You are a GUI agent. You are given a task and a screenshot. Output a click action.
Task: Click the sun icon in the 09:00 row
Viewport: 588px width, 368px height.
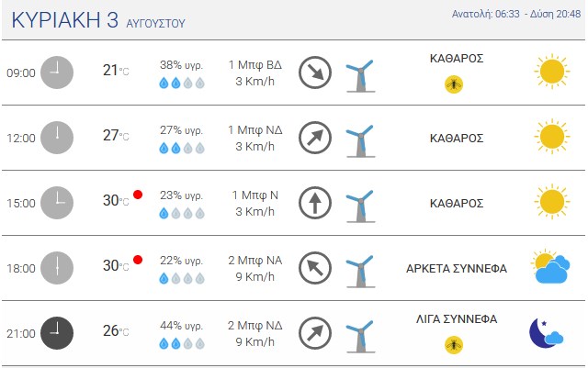(551, 72)
